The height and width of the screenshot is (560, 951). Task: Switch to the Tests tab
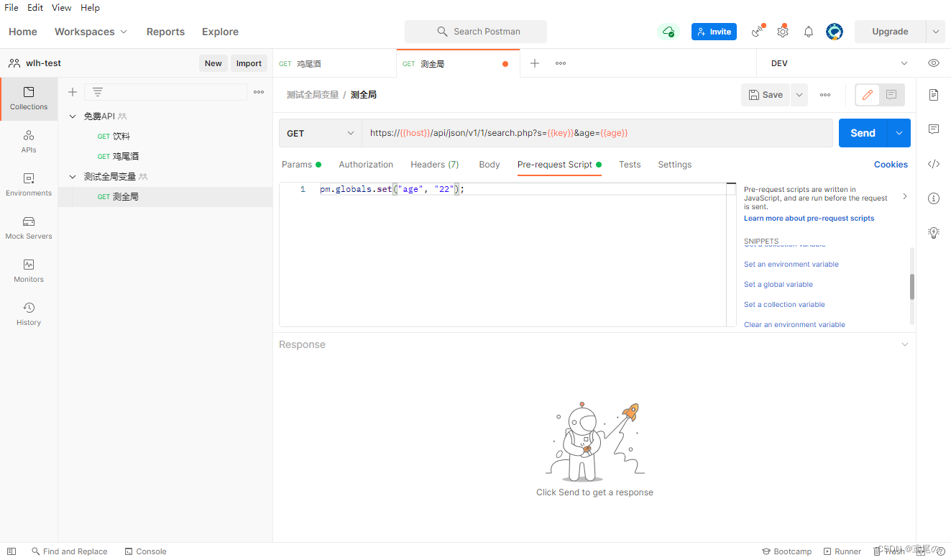pyautogui.click(x=630, y=165)
